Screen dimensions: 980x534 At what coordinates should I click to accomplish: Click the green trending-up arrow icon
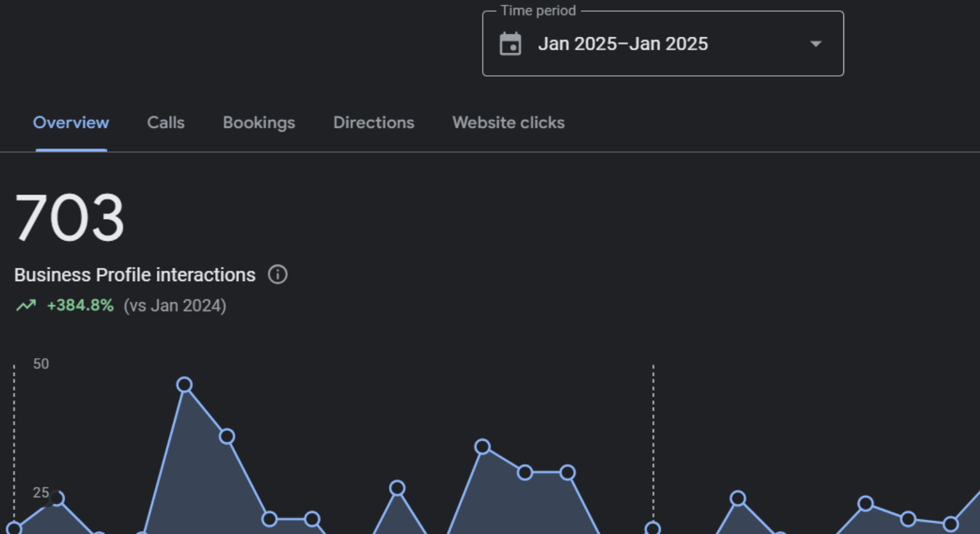coord(26,305)
